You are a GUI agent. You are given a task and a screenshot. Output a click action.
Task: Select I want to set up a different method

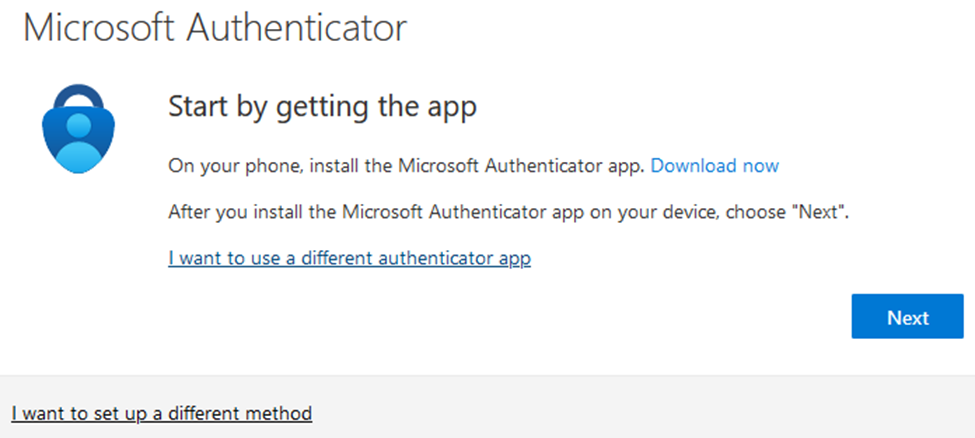coord(162,412)
